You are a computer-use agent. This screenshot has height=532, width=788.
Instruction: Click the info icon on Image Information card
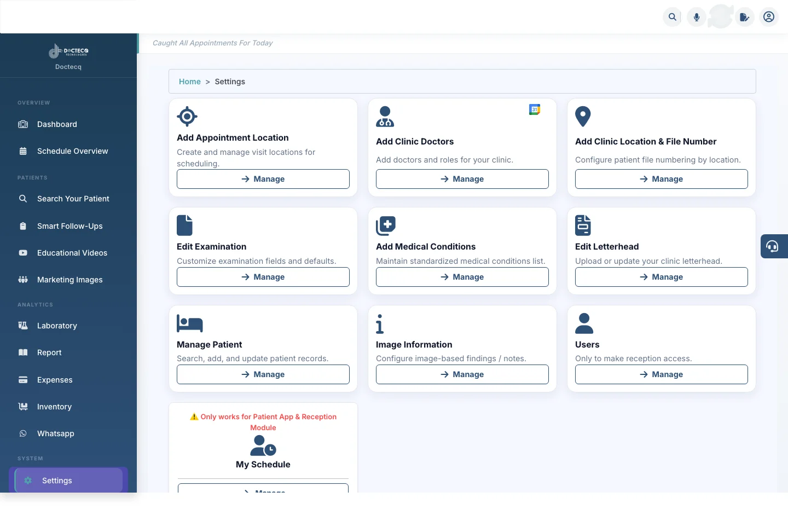point(380,323)
